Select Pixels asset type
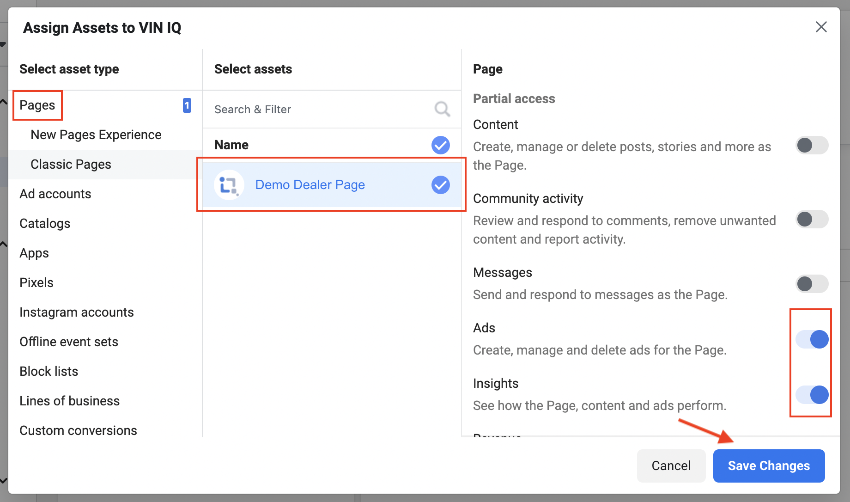The height and width of the screenshot is (502, 850). [36, 282]
